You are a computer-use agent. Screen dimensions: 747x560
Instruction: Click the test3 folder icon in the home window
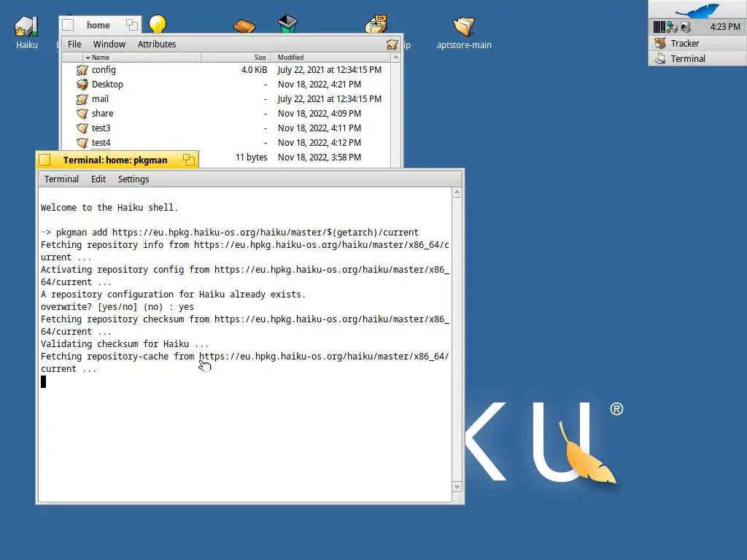coord(82,128)
